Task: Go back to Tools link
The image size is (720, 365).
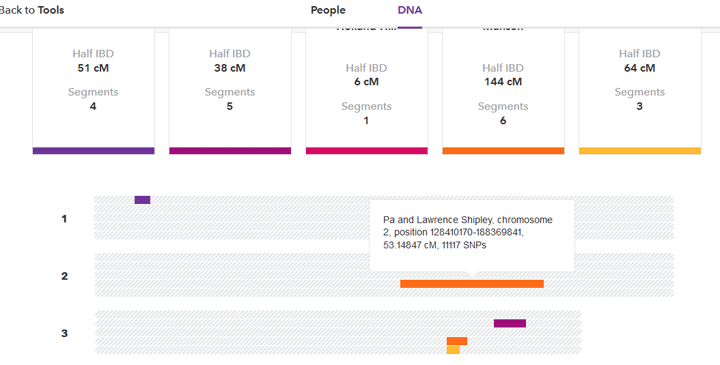Action: point(32,10)
